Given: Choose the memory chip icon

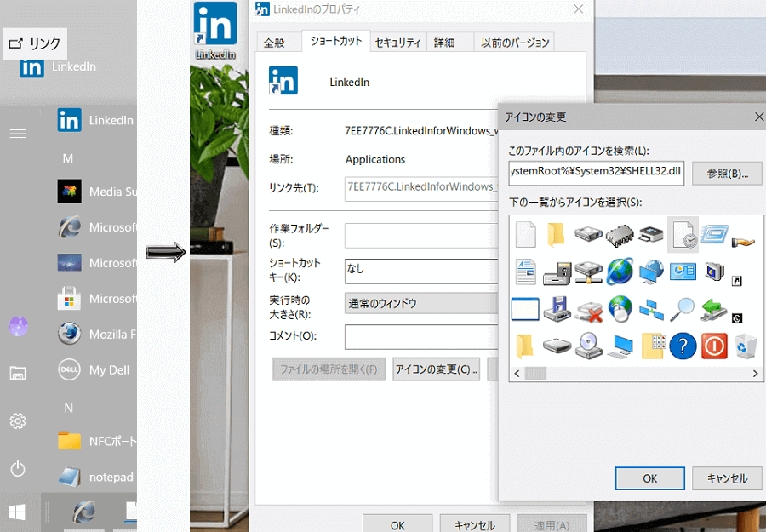Looking at the screenshot, I should coord(620,236).
